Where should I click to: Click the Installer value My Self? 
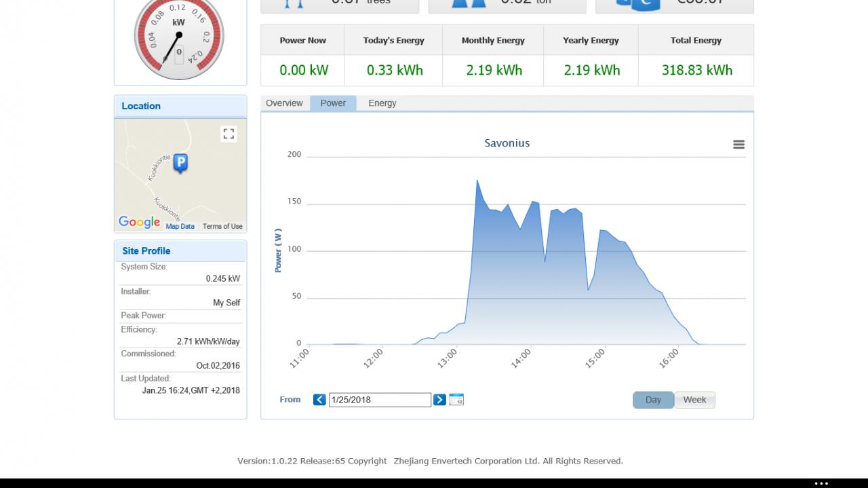pos(226,303)
